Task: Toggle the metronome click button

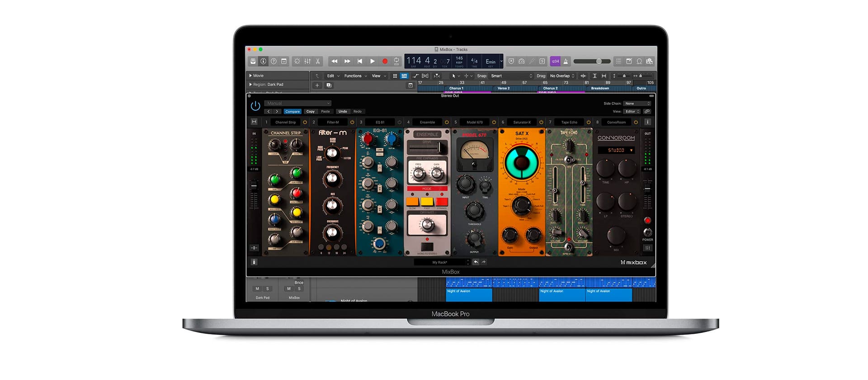Action: pyautogui.click(x=566, y=61)
